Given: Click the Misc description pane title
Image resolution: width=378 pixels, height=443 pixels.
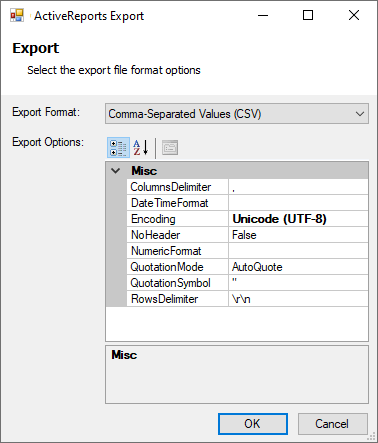Looking at the screenshot, I should [124, 355].
